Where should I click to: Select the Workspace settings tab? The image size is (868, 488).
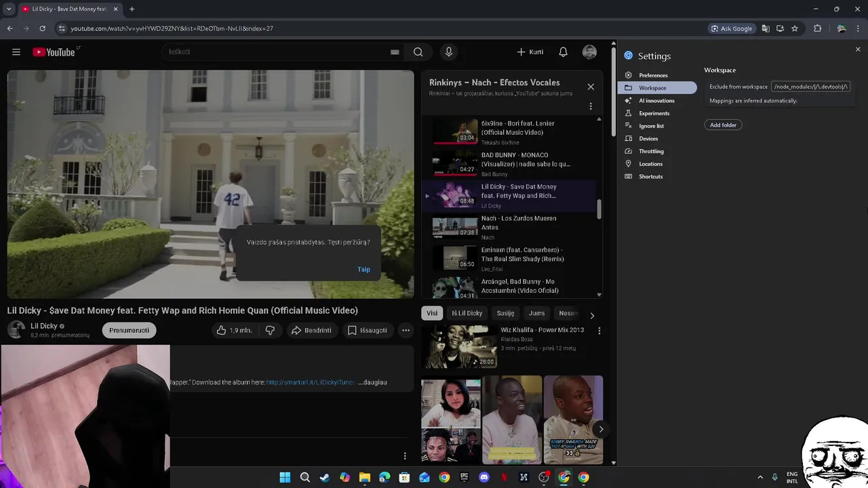[x=657, y=88]
